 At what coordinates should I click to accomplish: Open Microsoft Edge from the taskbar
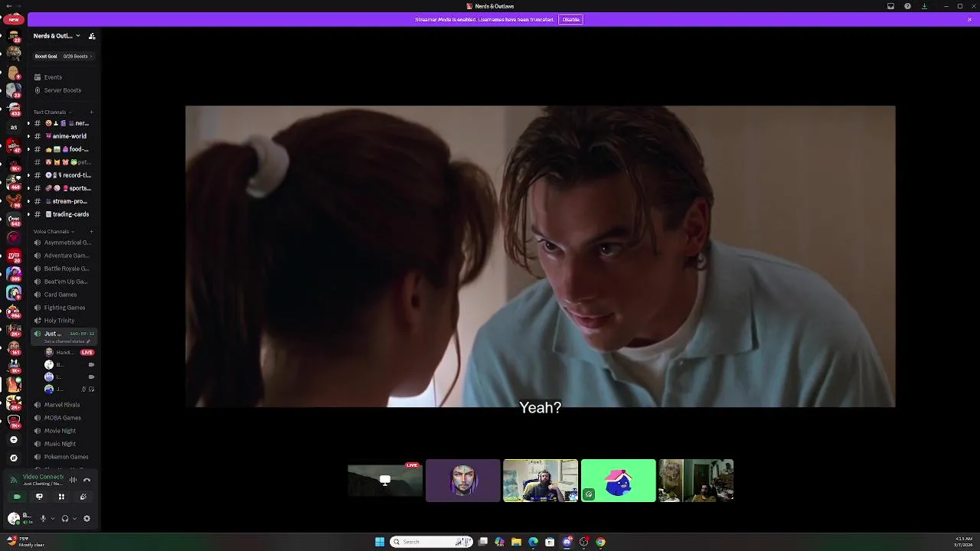coord(533,542)
